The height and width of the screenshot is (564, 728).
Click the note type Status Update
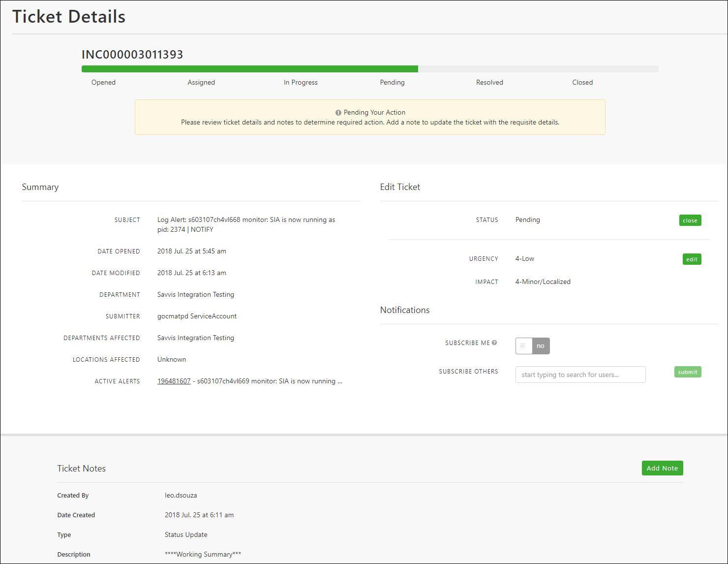(x=186, y=534)
